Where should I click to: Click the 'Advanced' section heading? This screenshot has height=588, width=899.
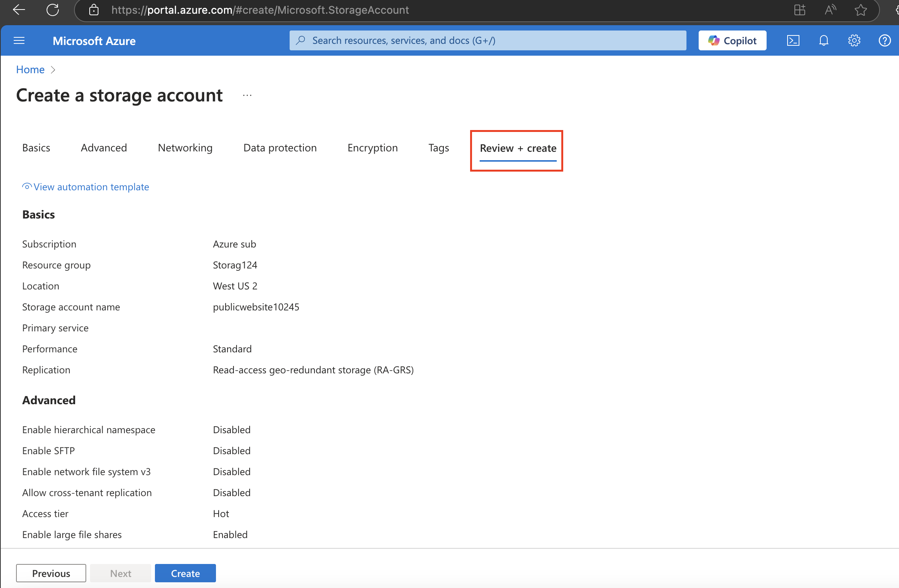pyautogui.click(x=49, y=400)
